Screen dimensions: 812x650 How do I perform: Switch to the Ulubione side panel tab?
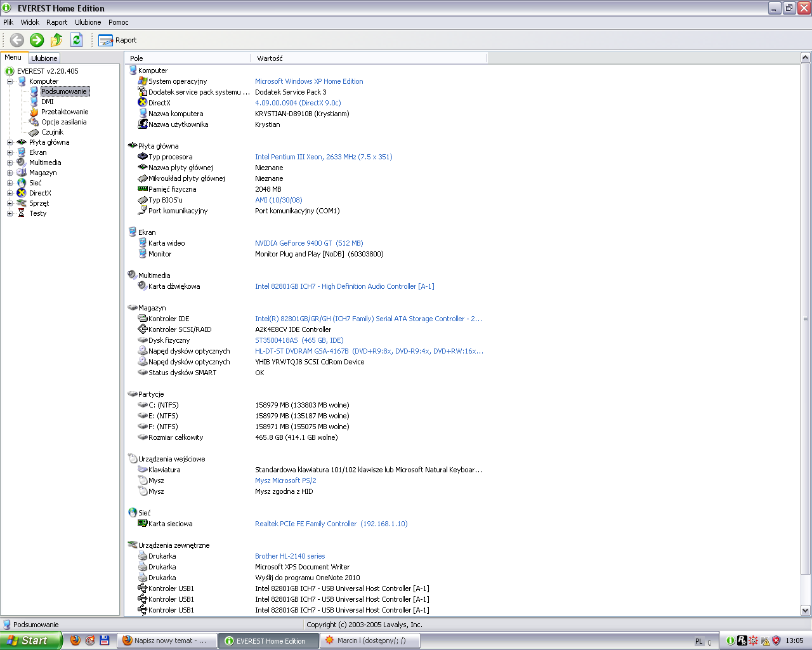click(x=44, y=58)
